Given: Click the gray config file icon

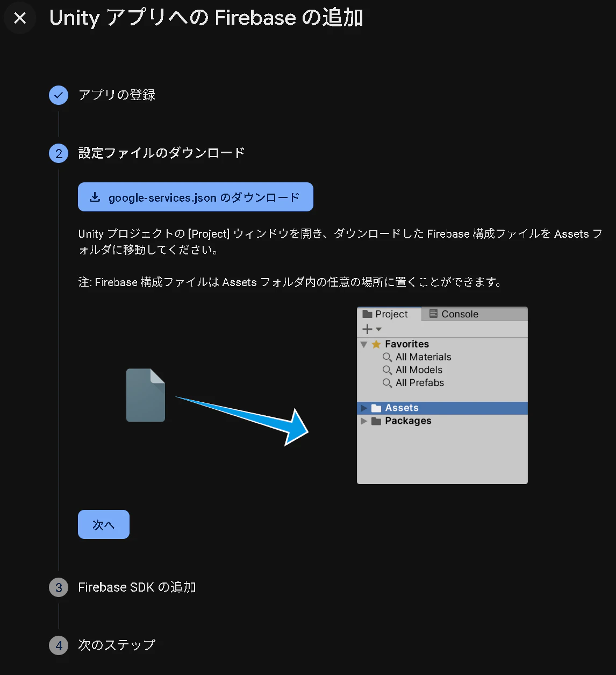Looking at the screenshot, I should coord(146,395).
